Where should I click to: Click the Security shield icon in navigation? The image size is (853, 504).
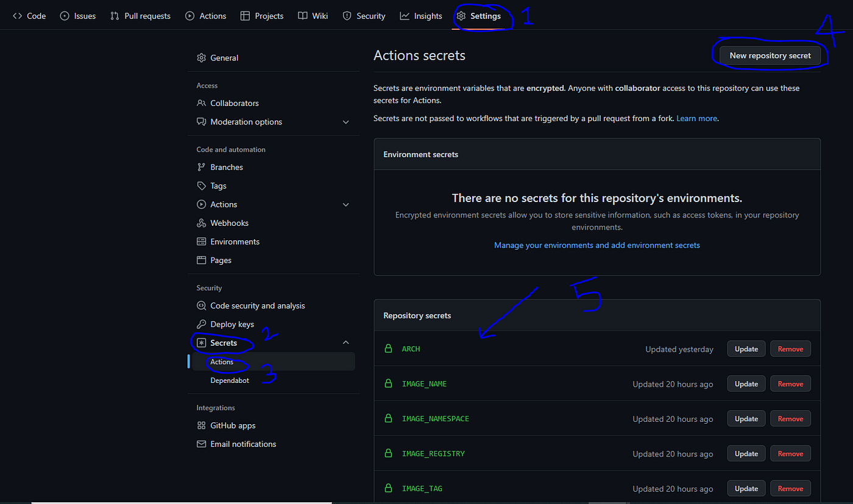tap(347, 16)
